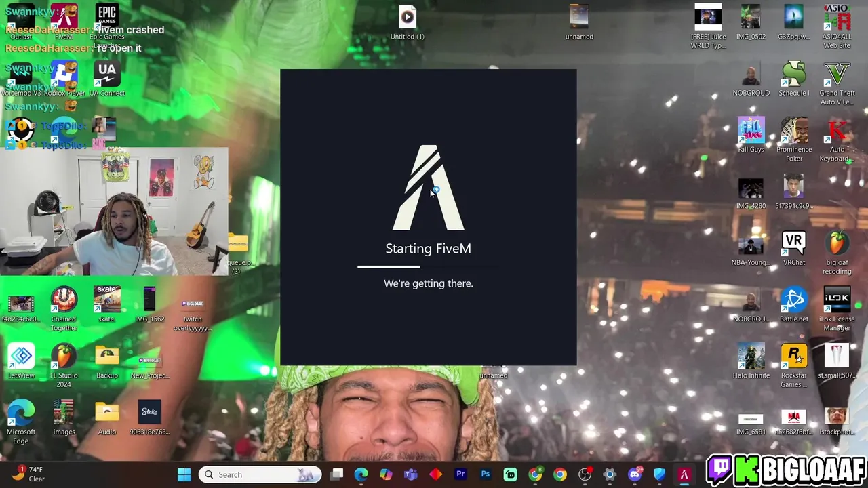This screenshot has width=868, height=488.
Task: Open the Prominence Poker shortcut
Action: click(793, 140)
